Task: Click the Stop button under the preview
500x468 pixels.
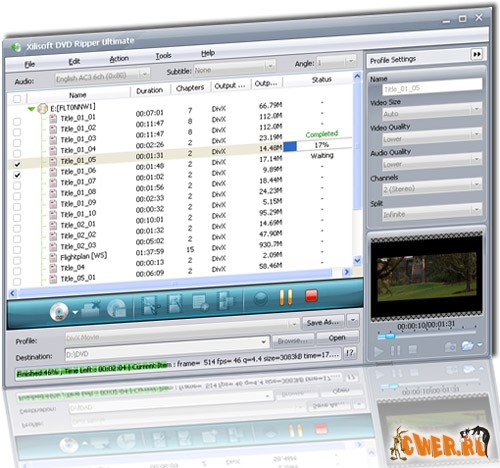Action: tap(413, 349)
